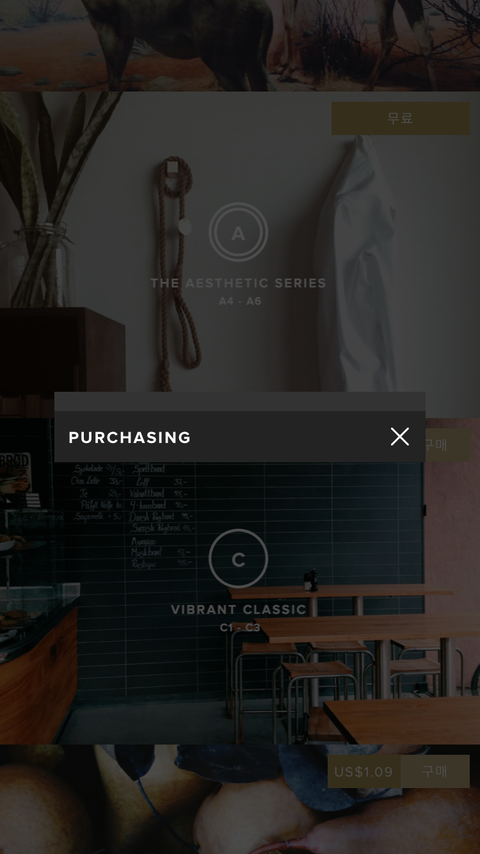Click the C1 - C3 preset range label
This screenshot has height=854, width=480.
pos(240,627)
